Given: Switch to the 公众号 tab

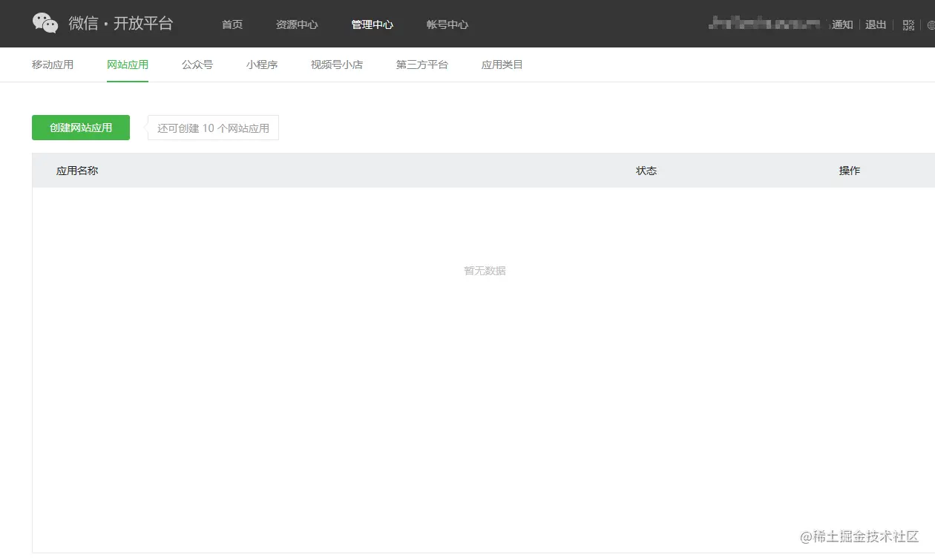Looking at the screenshot, I should tap(197, 65).
